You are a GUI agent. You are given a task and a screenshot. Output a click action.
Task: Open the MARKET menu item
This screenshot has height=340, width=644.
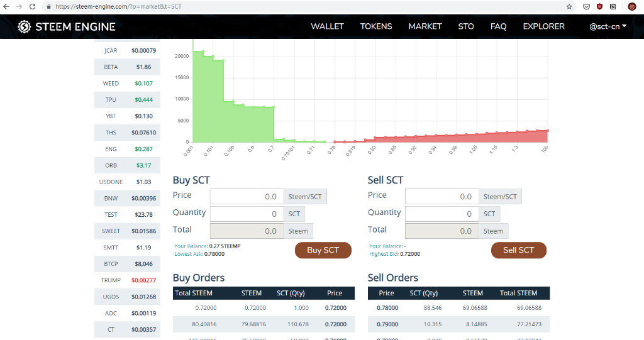425,26
